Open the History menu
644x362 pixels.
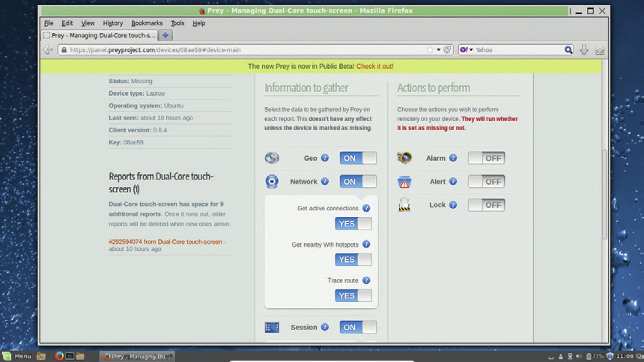tap(113, 23)
